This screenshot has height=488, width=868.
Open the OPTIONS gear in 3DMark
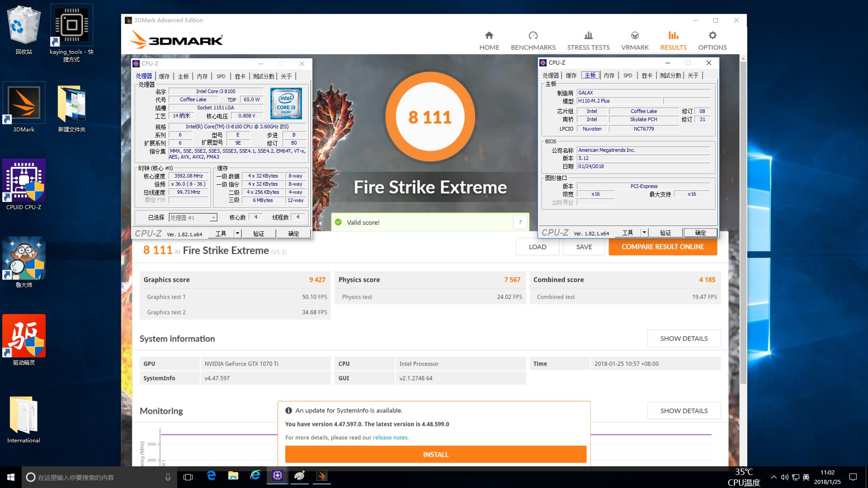pos(712,40)
